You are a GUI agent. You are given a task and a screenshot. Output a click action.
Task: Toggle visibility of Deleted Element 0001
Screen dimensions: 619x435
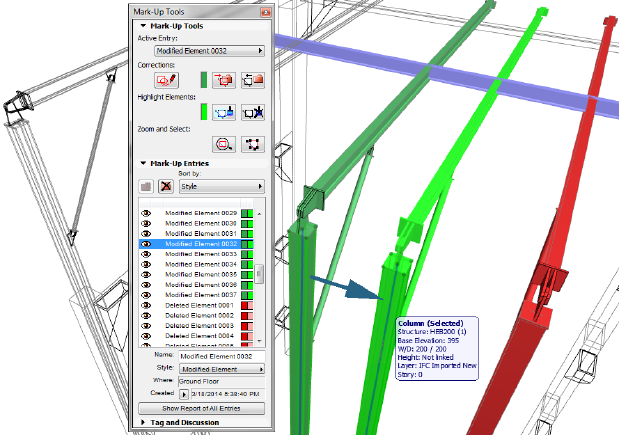(x=146, y=305)
